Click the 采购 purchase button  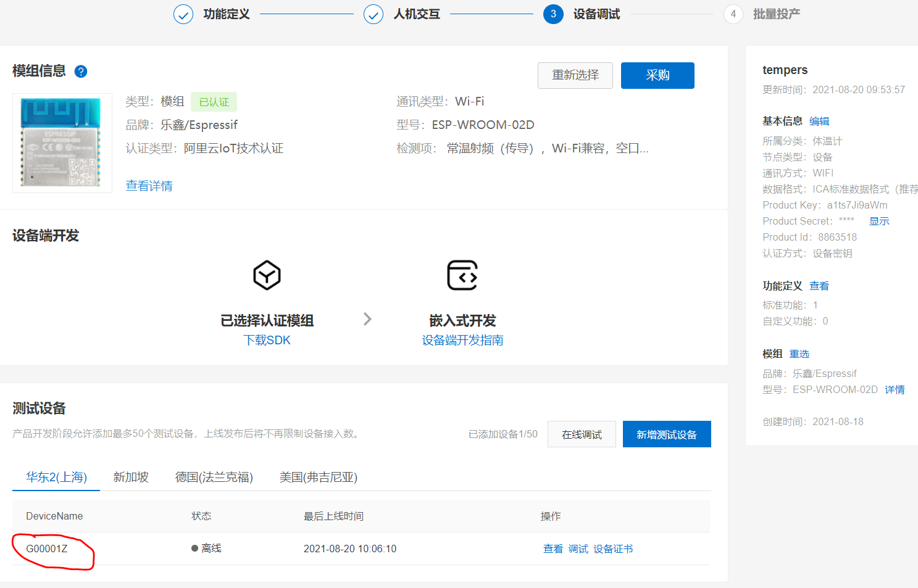(657, 75)
